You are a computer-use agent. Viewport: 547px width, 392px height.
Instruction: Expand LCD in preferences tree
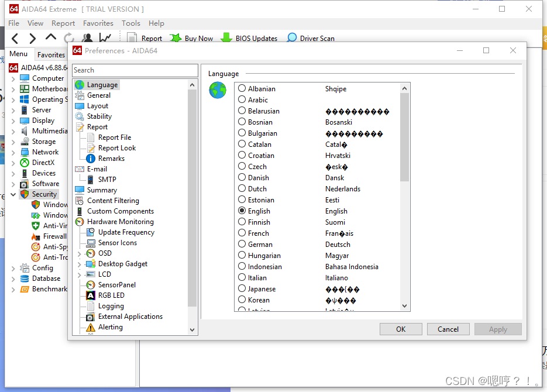pos(79,275)
